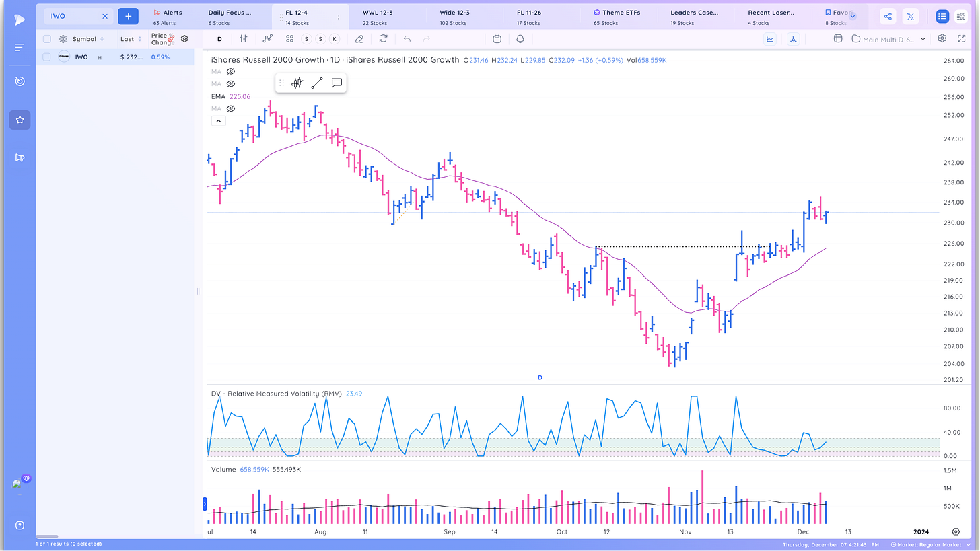The height and width of the screenshot is (551, 980).
Task: Expand the Favorites tab dropdown chevron
Action: (853, 16)
